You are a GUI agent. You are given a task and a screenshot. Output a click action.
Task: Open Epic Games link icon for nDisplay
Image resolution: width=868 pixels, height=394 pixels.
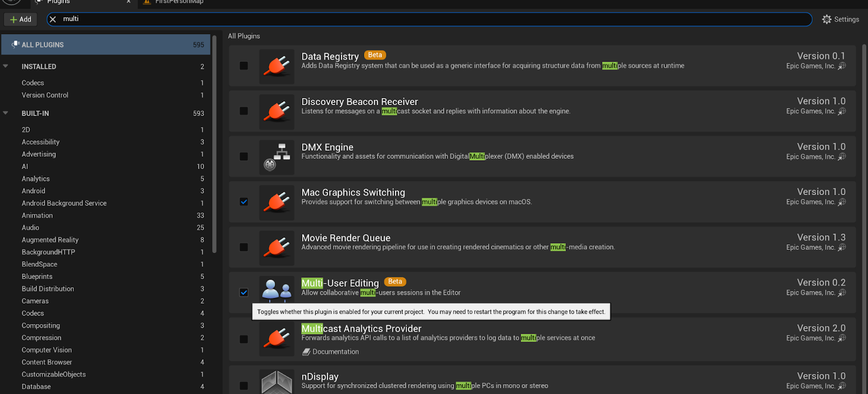(x=842, y=386)
